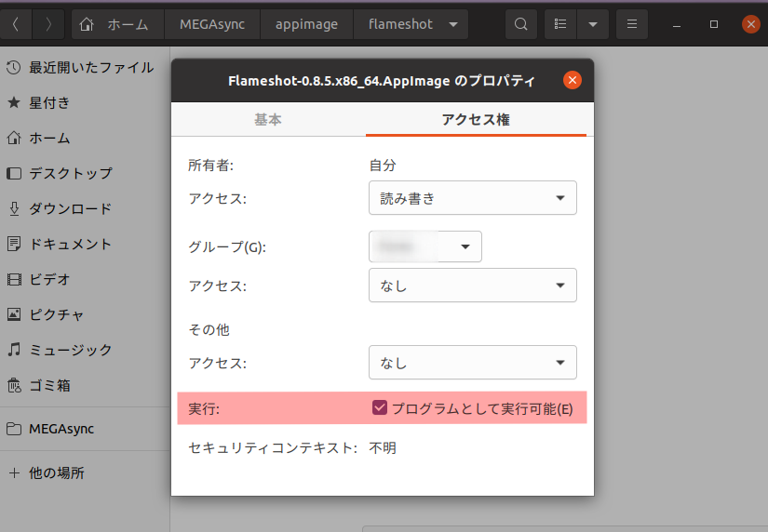Viewport: 768px width, 532px height.
Task: Open the view options dropdown arrow
Action: (593, 24)
